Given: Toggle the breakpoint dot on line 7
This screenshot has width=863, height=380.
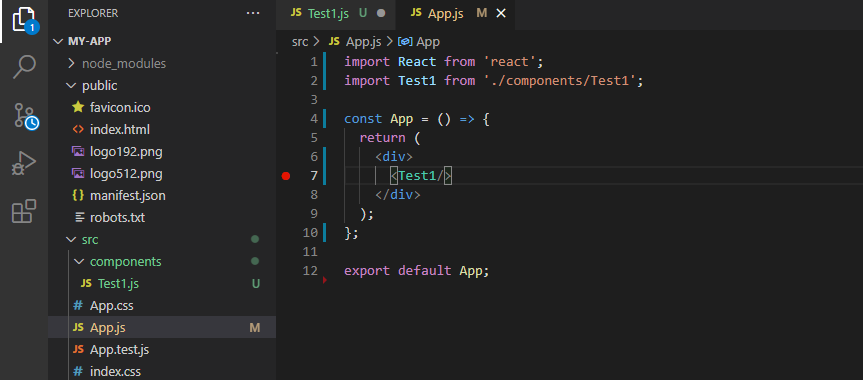Looking at the screenshot, I should (286, 176).
